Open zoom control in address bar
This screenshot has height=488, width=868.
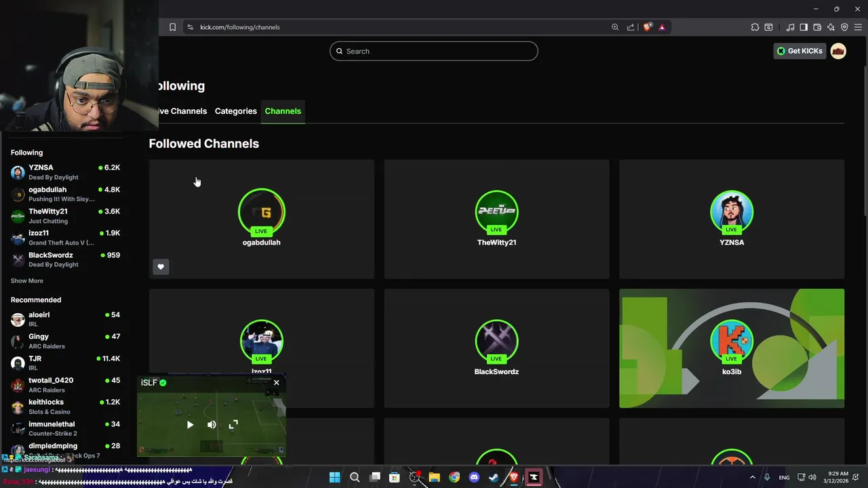615,27
